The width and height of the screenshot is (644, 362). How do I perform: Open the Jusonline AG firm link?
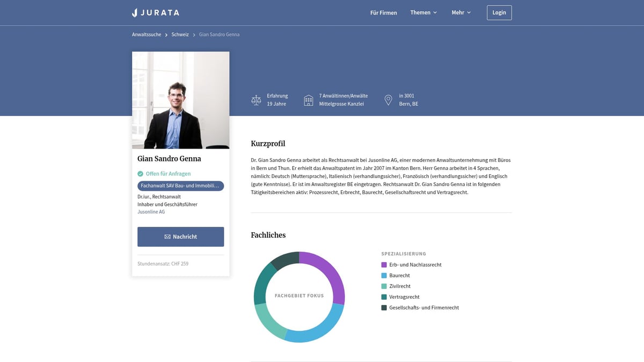tap(151, 212)
